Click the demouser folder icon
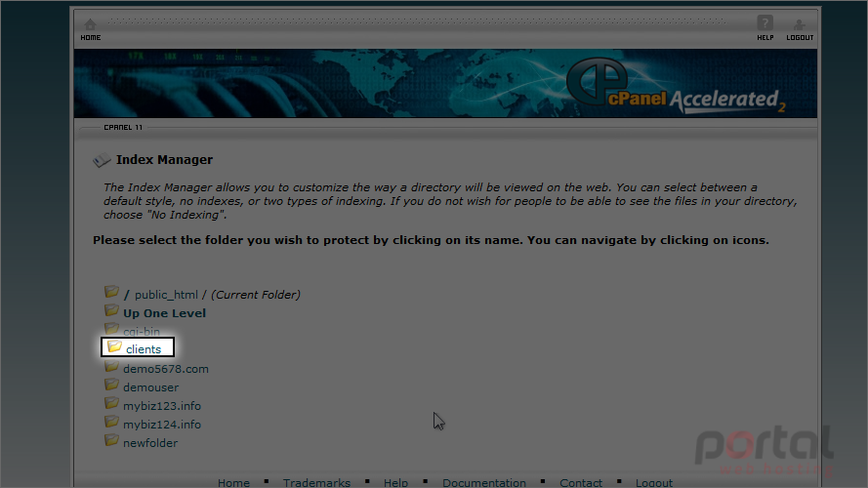 coord(112,385)
